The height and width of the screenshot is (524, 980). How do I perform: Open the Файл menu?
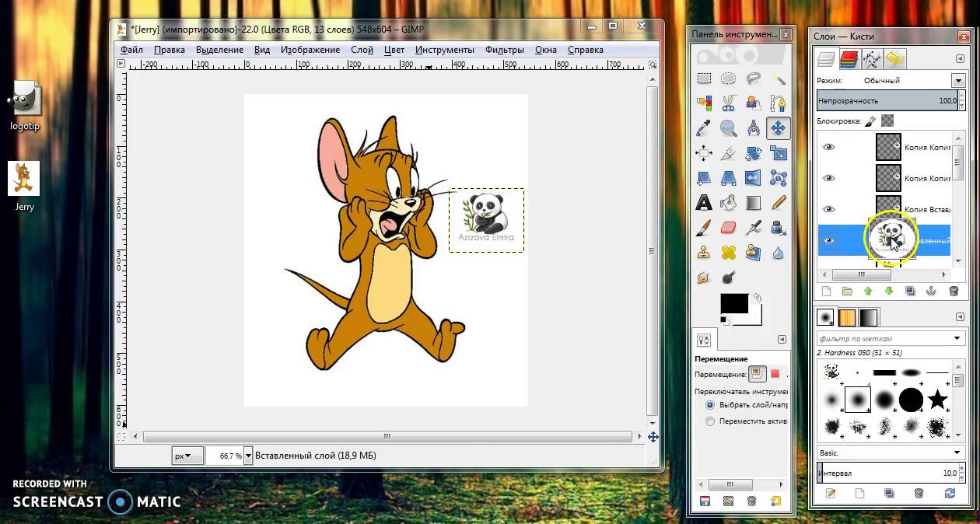(131, 50)
